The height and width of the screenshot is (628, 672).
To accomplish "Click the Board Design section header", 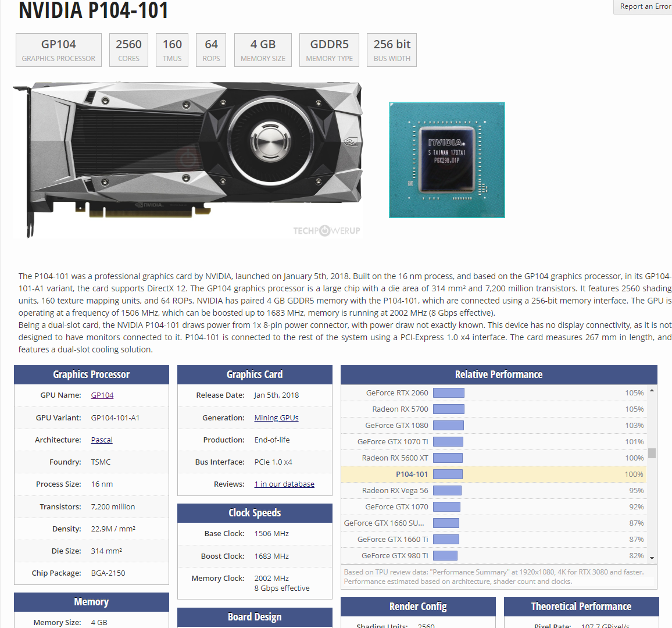I will [x=255, y=618].
